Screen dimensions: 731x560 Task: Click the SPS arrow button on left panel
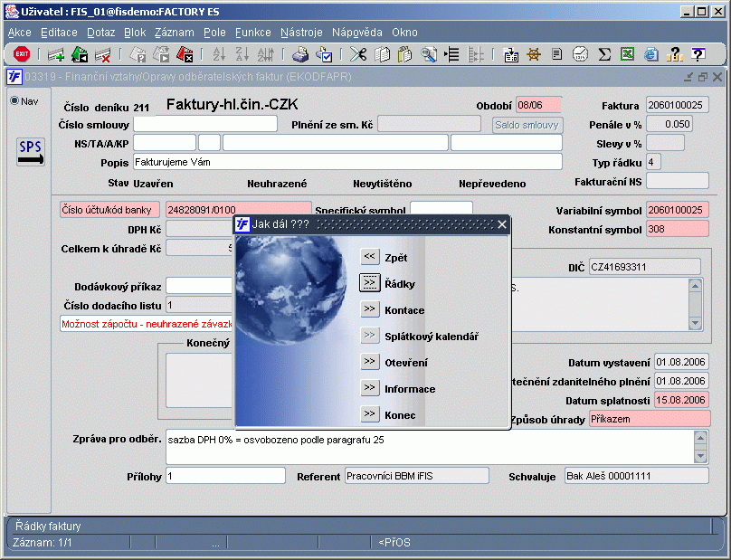pyautogui.click(x=30, y=152)
